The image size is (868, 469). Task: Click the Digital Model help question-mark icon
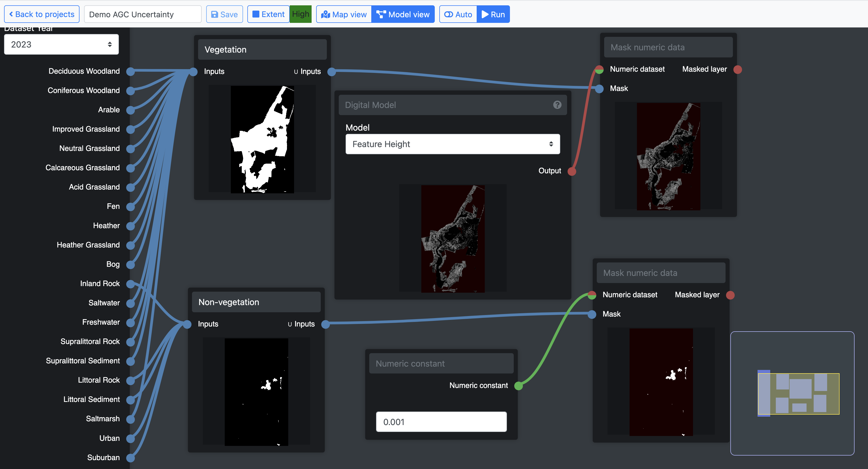click(557, 105)
